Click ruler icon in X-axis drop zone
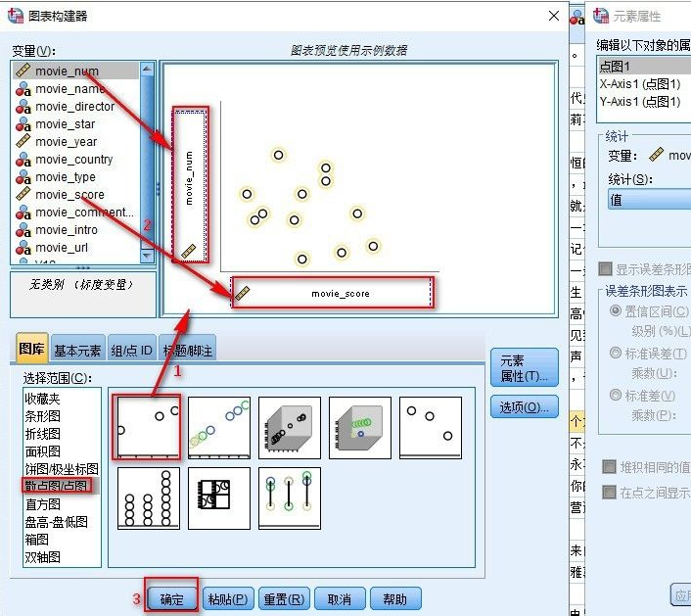 242,293
